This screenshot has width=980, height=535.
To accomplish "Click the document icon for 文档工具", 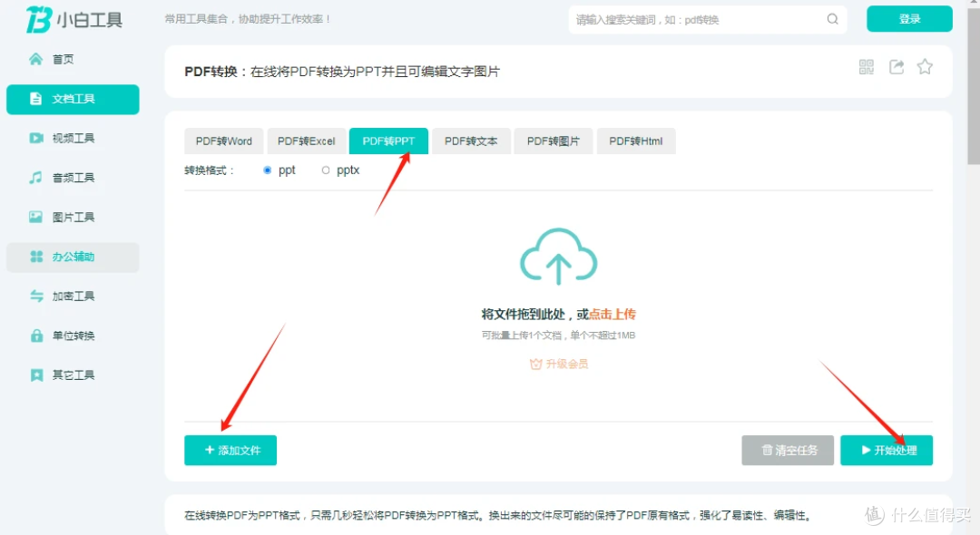I will pos(35,99).
